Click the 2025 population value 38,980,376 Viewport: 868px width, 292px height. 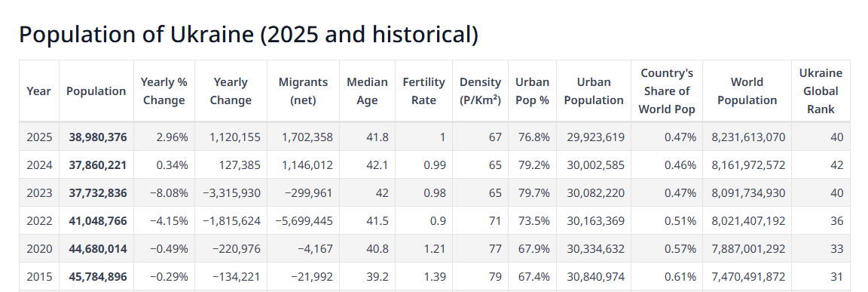[x=98, y=137]
